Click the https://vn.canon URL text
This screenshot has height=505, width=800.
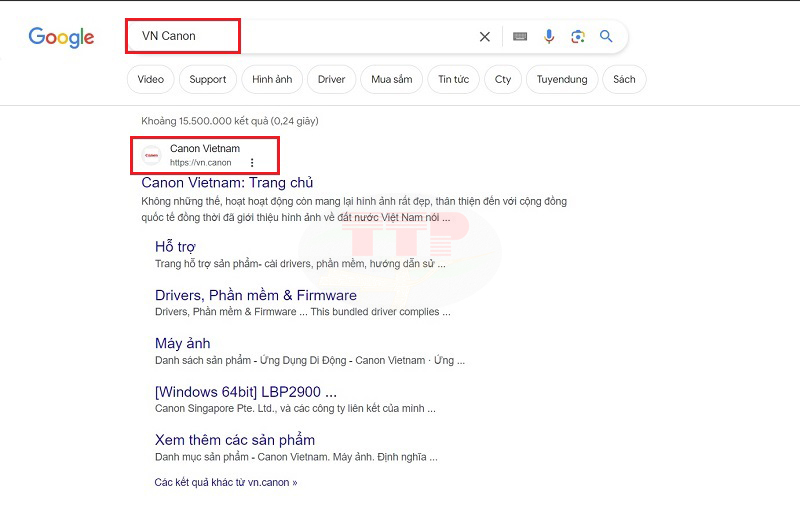[201, 163]
